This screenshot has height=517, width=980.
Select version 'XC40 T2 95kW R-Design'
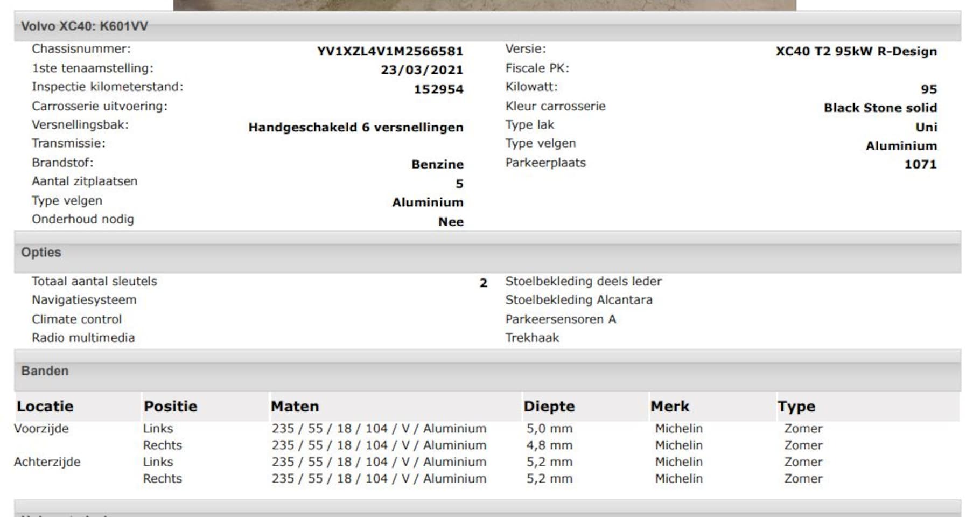[856, 51]
